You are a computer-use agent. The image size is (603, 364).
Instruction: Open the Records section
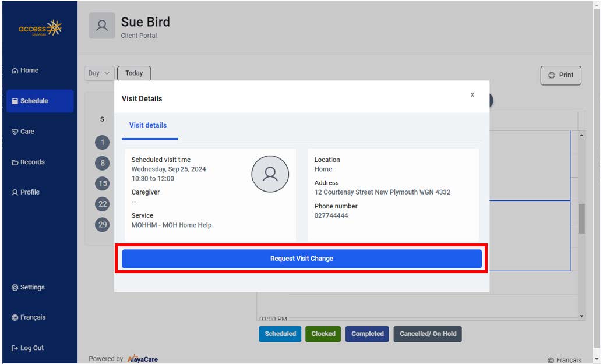click(x=28, y=162)
